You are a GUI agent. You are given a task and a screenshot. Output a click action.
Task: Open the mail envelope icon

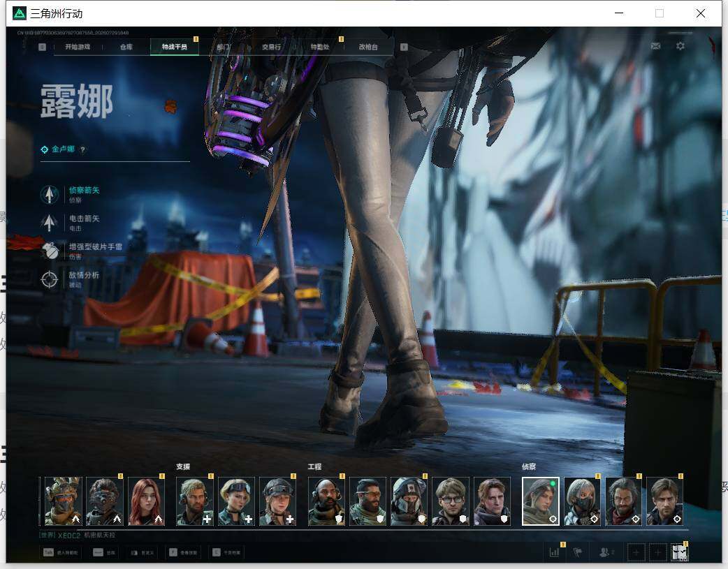(x=655, y=46)
